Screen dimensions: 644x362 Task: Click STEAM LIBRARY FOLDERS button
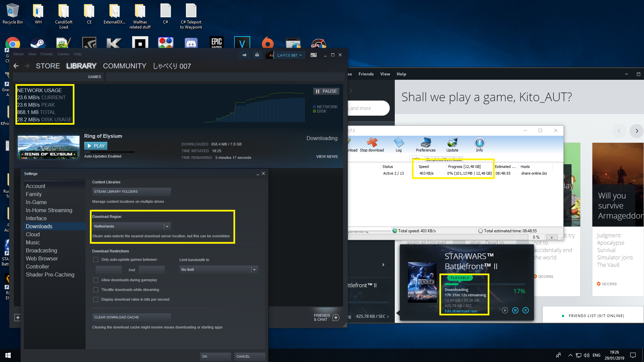pos(131,192)
